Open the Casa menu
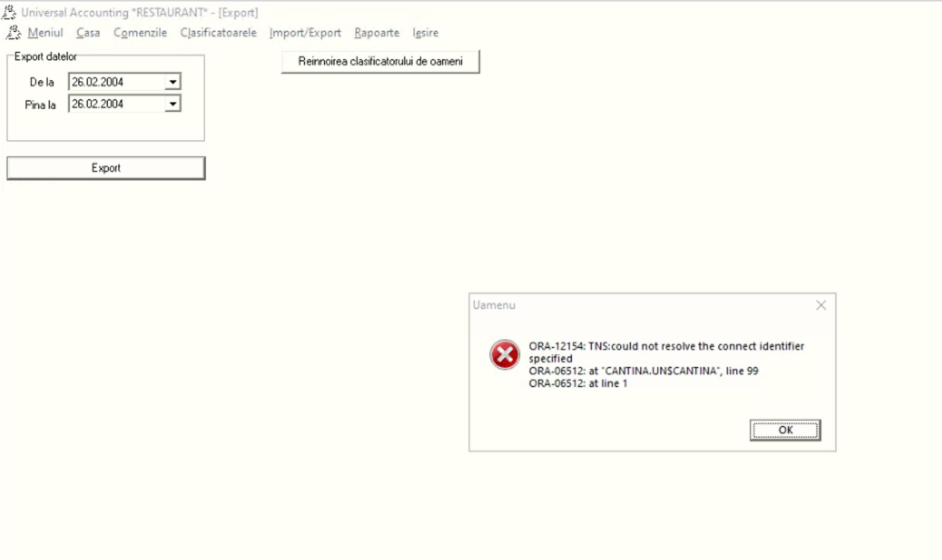The width and height of the screenshot is (942, 560). click(x=88, y=33)
